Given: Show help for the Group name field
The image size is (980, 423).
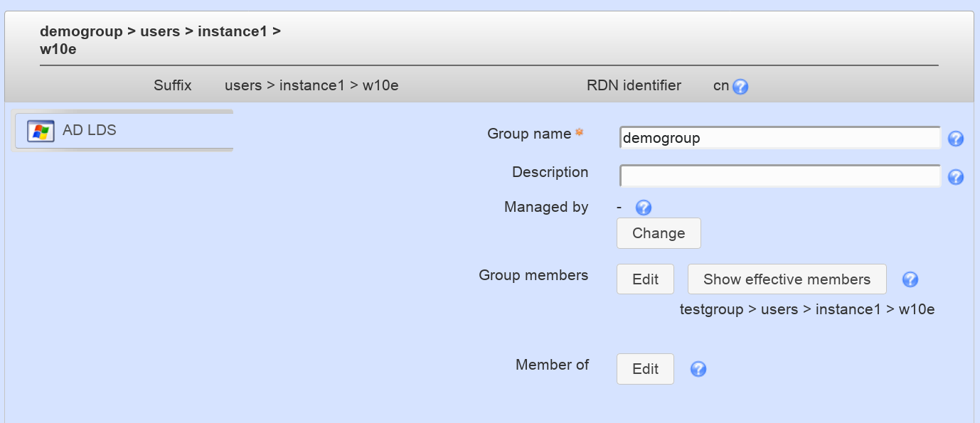Looking at the screenshot, I should (x=956, y=139).
